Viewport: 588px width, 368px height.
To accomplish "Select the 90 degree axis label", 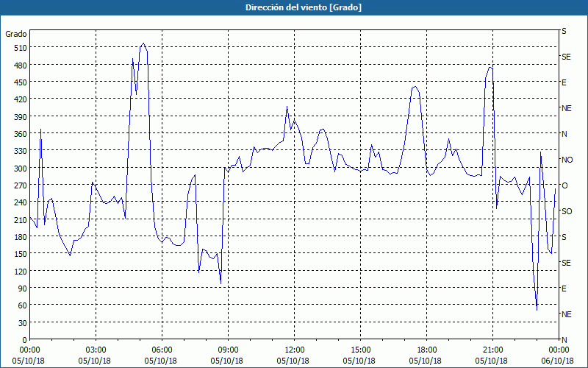I will (x=23, y=289).
